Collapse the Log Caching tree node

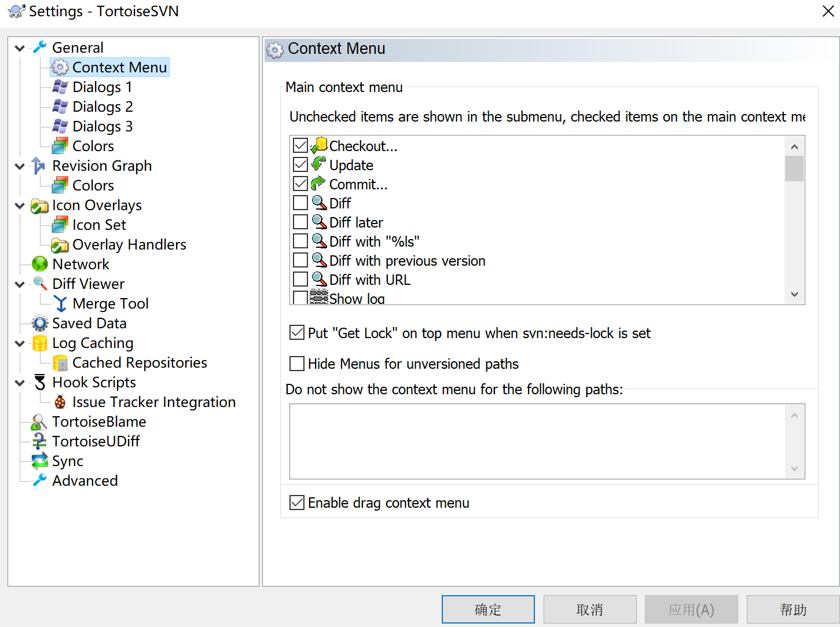point(20,343)
